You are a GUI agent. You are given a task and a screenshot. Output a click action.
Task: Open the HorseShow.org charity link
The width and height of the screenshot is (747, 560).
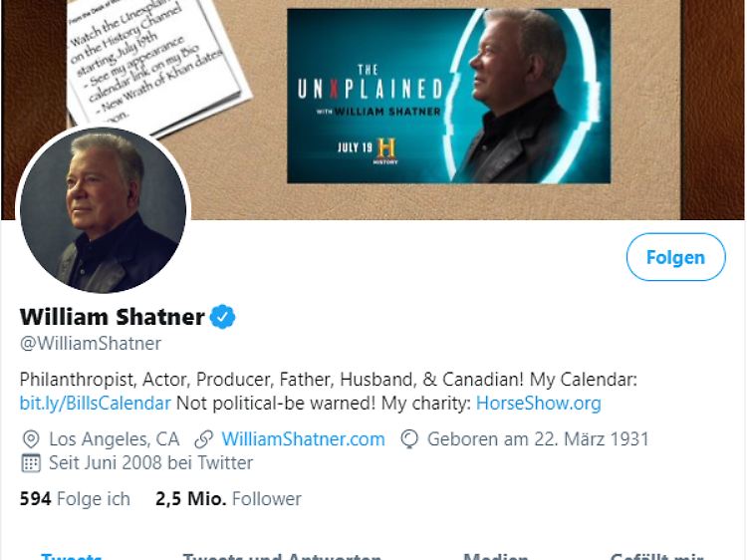(x=538, y=404)
